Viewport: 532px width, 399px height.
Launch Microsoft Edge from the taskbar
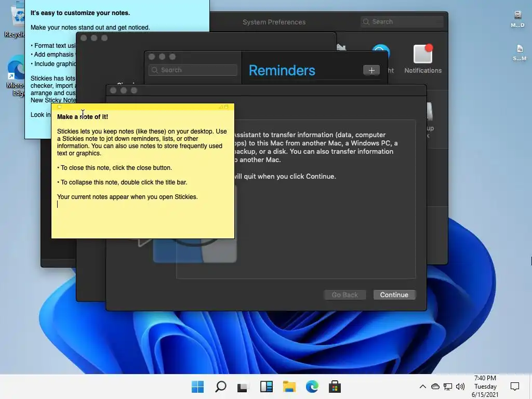click(x=312, y=387)
